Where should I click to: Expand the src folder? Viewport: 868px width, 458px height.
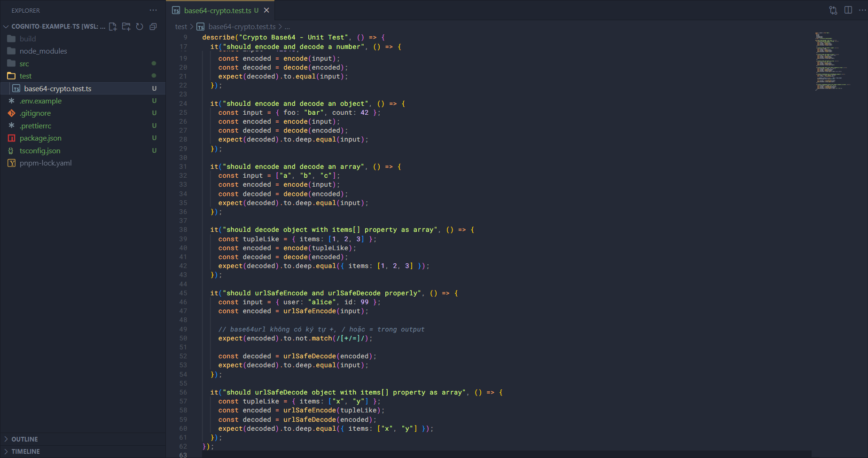tap(24, 64)
